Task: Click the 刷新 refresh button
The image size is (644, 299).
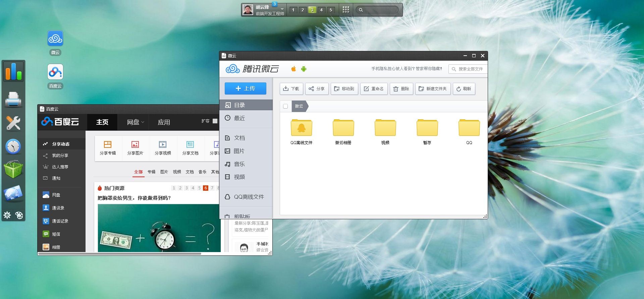Action: point(464,89)
